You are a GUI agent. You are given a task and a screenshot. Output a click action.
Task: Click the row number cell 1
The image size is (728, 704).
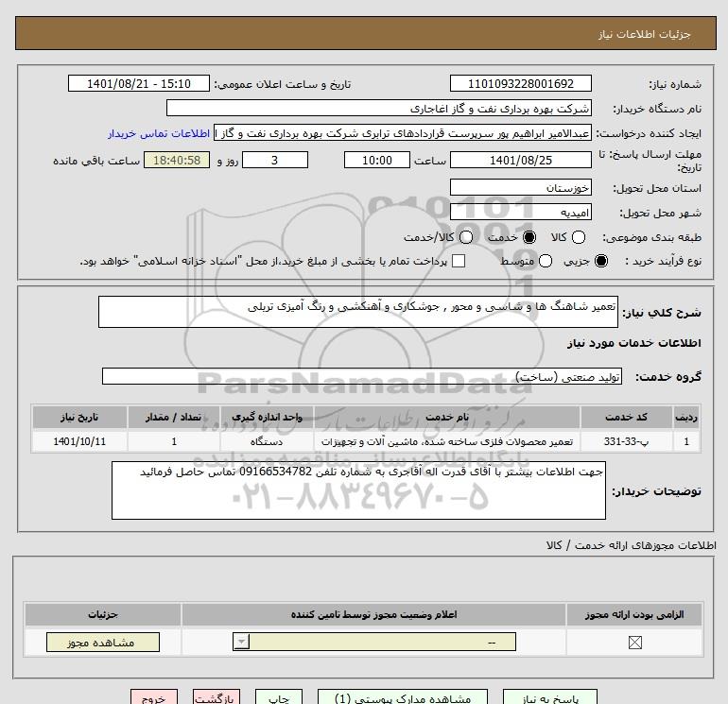(686, 441)
